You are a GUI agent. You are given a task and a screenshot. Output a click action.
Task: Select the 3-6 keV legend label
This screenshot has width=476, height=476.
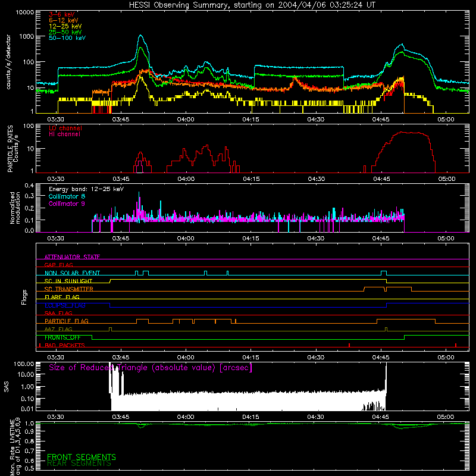62,14
